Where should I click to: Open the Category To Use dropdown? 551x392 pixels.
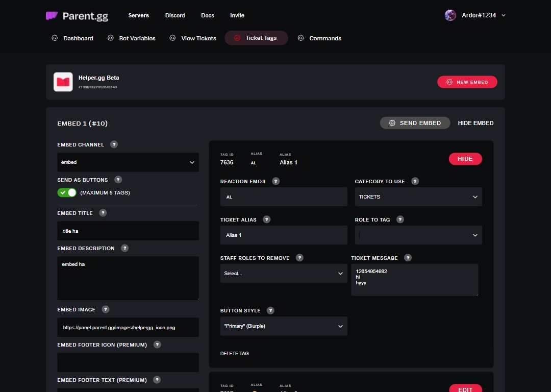click(x=418, y=197)
